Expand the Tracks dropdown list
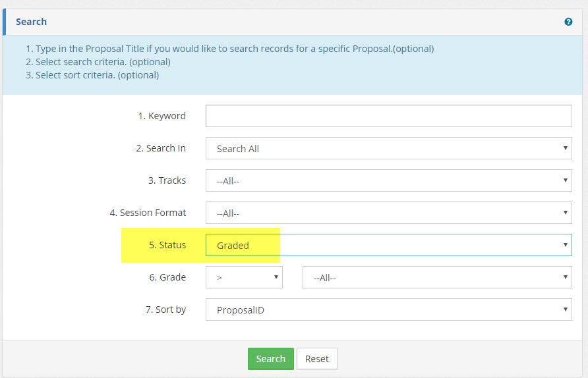 388,180
